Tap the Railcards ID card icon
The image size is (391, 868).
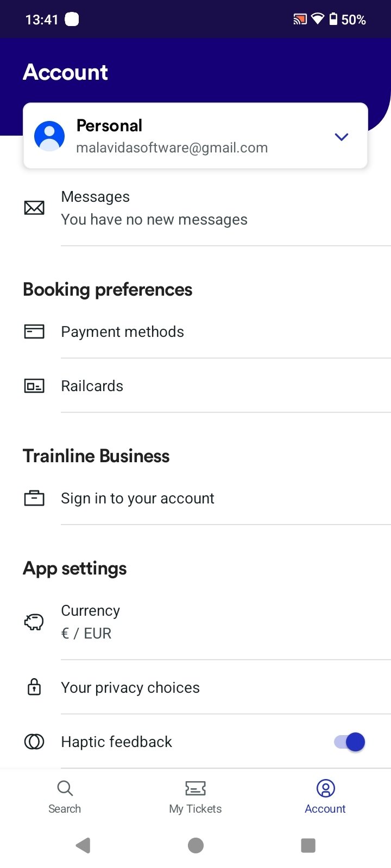click(34, 386)
